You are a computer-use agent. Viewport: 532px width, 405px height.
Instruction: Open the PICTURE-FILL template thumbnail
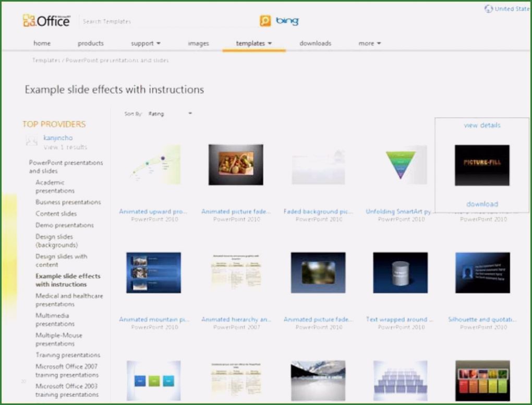(481, 165)
